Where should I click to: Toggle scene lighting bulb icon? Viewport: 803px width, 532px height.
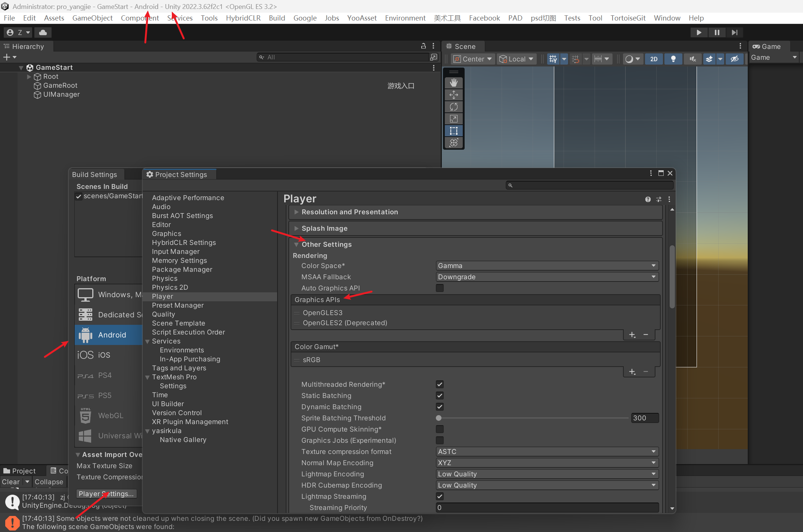pyautogui.click(x=673, y=59)
